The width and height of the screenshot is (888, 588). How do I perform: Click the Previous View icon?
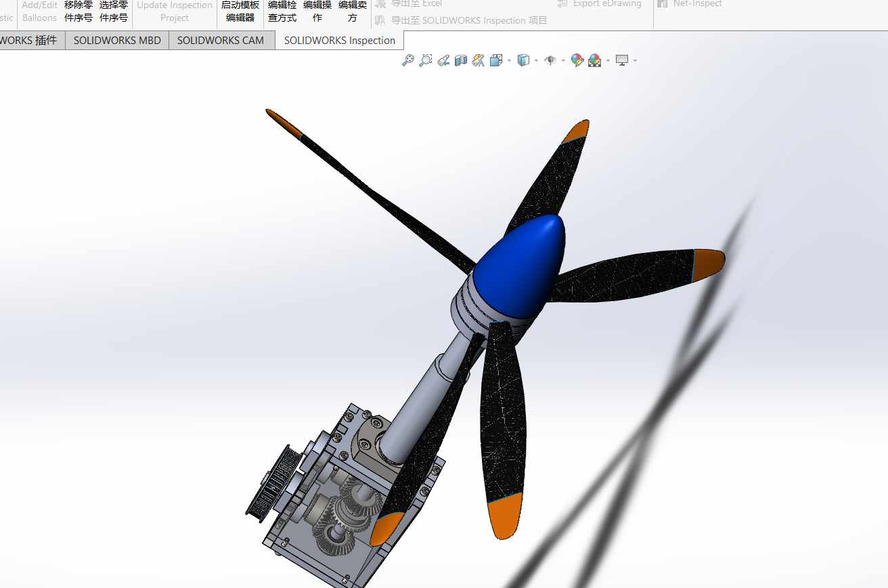443,60
